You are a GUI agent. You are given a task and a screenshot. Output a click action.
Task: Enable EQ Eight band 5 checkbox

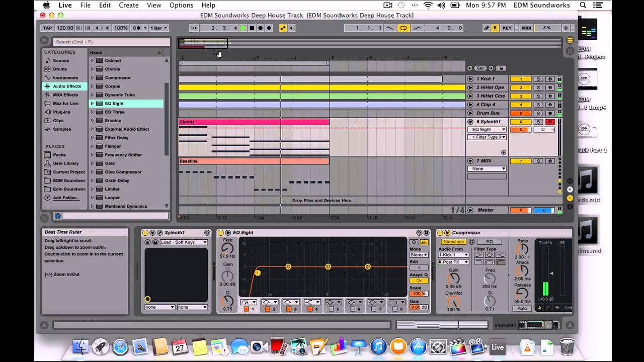coord(332,309)
